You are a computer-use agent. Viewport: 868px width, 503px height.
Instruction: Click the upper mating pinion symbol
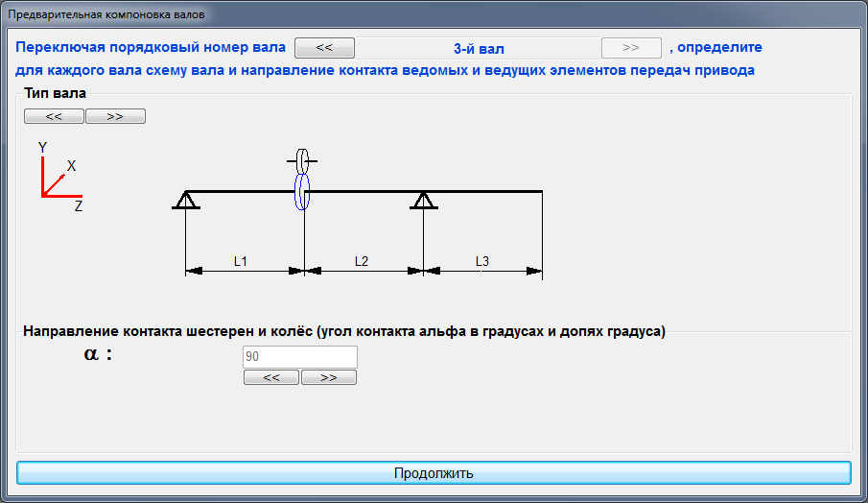coord(302,161)
